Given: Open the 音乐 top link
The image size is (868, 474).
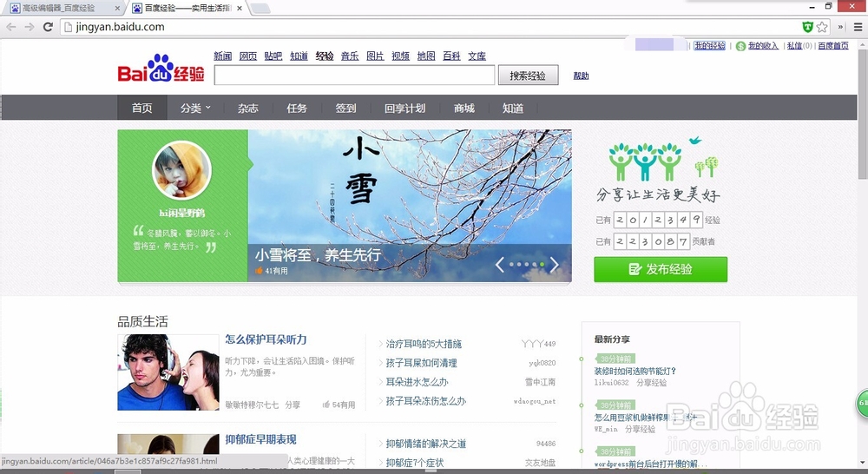Looking at the screenshot, I should click(x=350, y=56).
